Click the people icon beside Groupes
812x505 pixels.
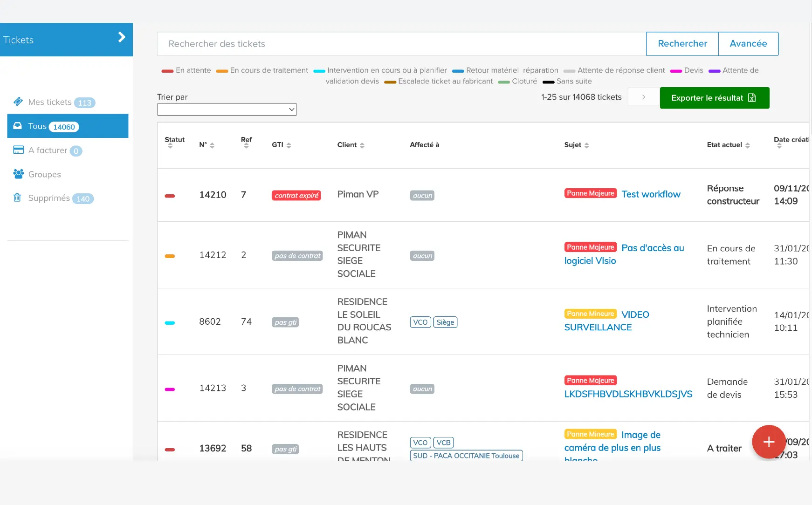(x=18, y=174)
